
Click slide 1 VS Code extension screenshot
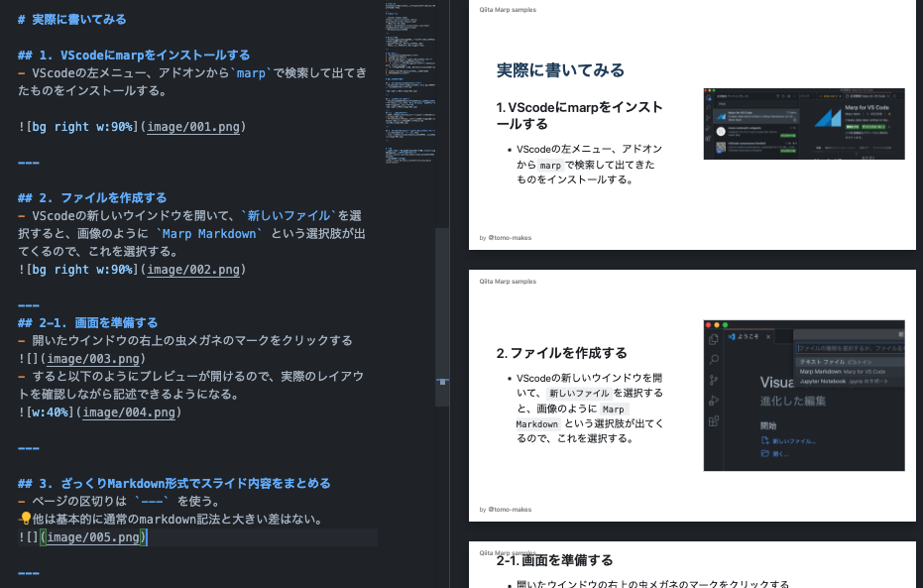click(804, 124)
